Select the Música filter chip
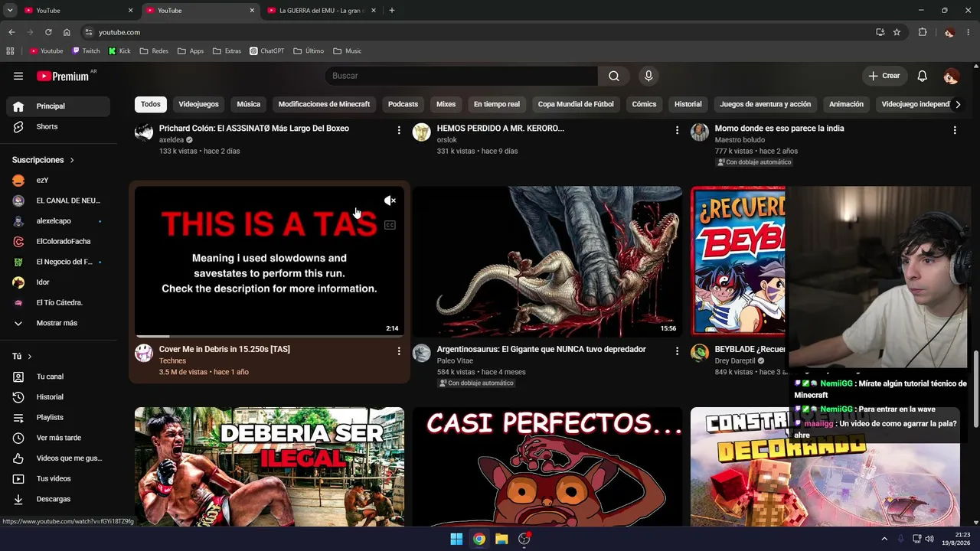The width and height of the screenshot is (980, 551). click(248, 104)
